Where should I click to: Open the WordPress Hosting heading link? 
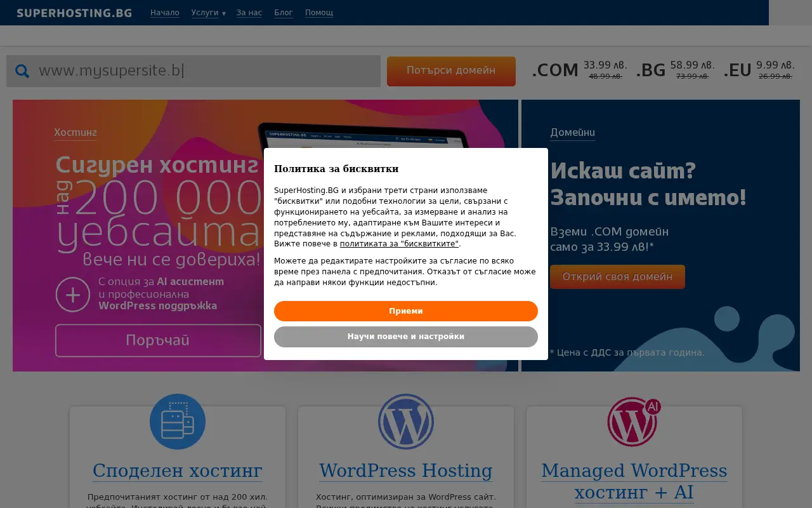point(406,471)
